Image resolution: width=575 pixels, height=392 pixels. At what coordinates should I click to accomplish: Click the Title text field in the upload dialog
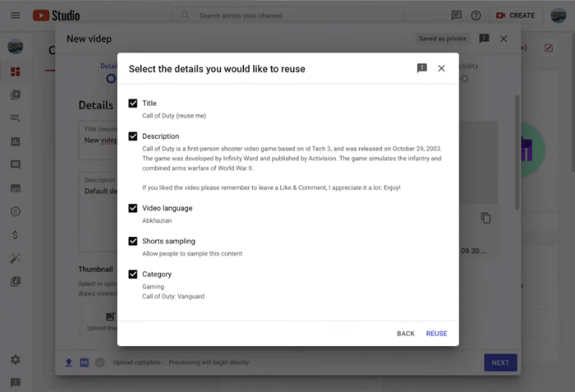pyautogui.click(x=99, y=141)
